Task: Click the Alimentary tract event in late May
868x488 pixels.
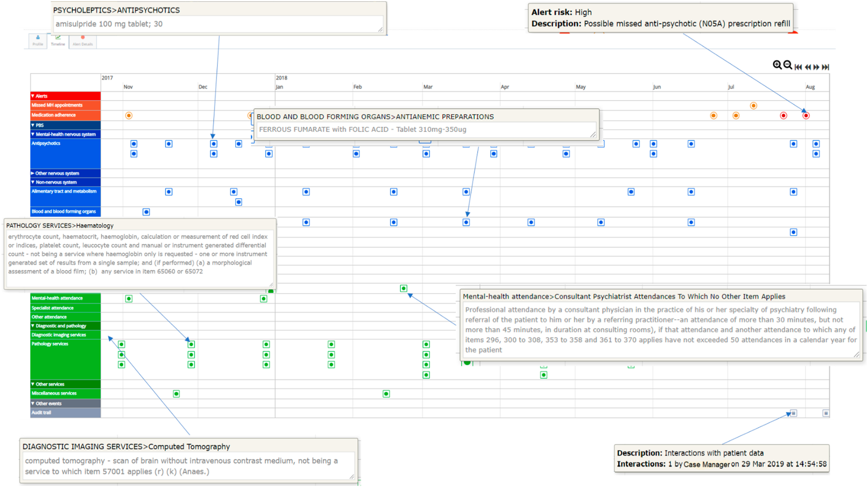Action: (631, 192)
